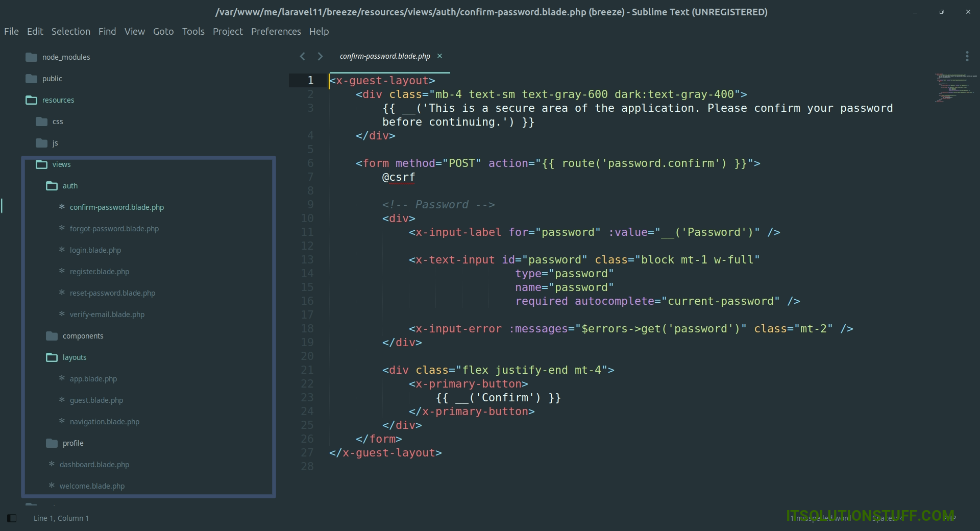Place cursor on @csrf line
Screen dimensions: 980x531
coord(399,177)
